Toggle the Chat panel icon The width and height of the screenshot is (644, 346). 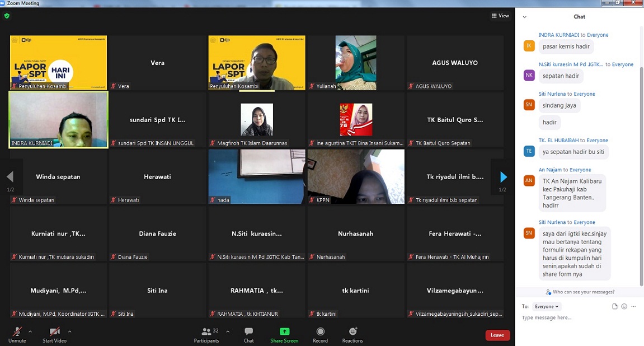(x=248, y=331)
